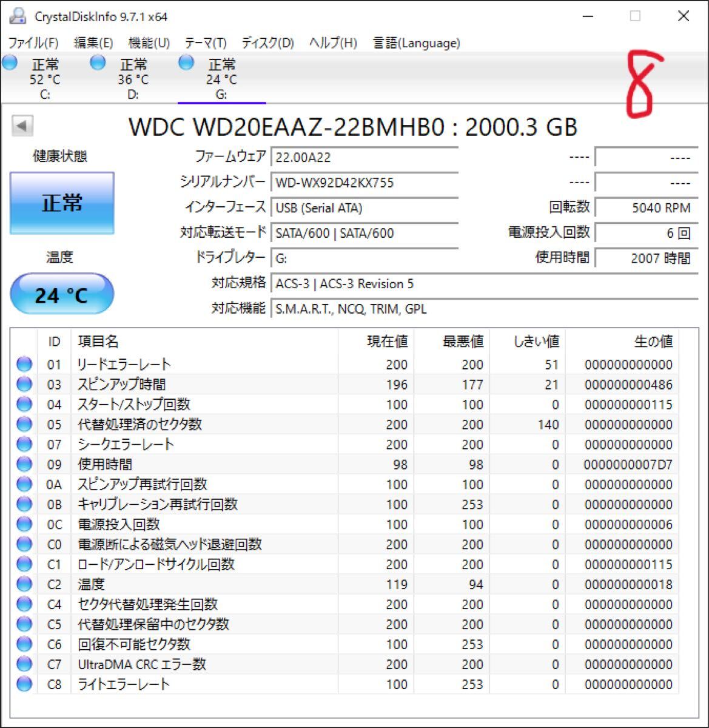Image resolution: width=709 pixels, height=728 pixels.
Task: Click the 最悪値 column header
Action: [x=452, y=342]
